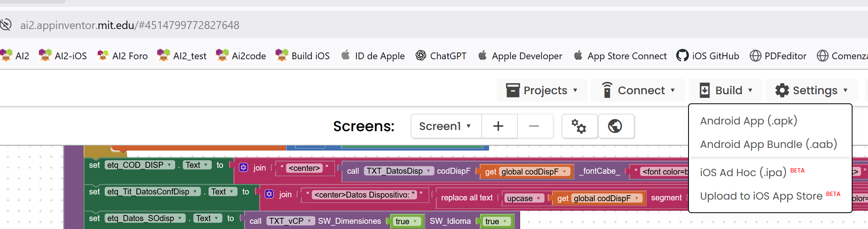This screenshot has height=229, width=868.
Task: Toggle true boolean block after SW_Idioma
Action: click(496, 221)
